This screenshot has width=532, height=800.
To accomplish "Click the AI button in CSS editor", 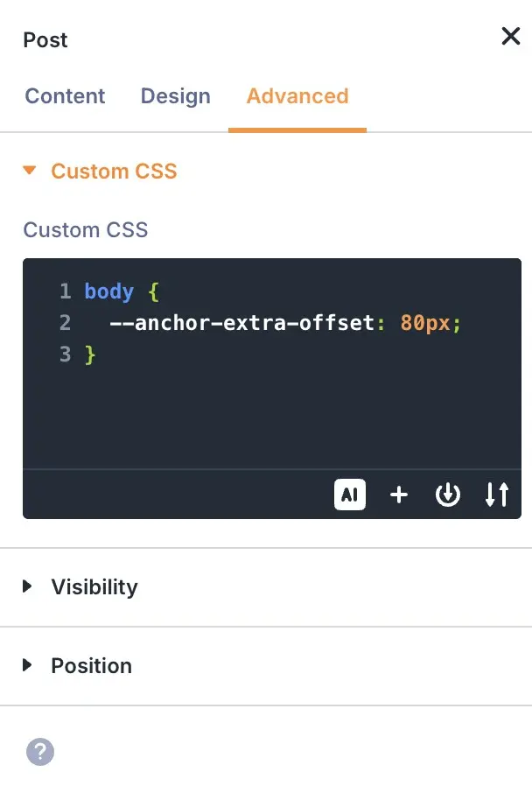I will pyautogui.click(x=350, y=495).
